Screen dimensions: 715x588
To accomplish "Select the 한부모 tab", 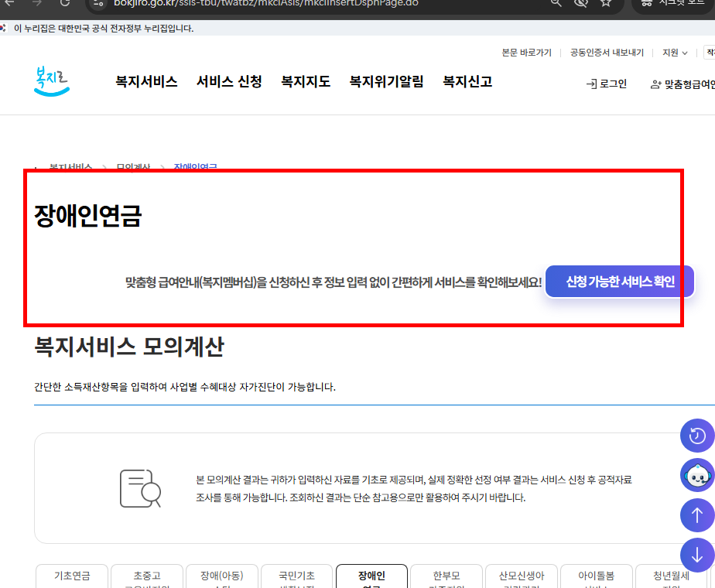I will coord(446,576).
